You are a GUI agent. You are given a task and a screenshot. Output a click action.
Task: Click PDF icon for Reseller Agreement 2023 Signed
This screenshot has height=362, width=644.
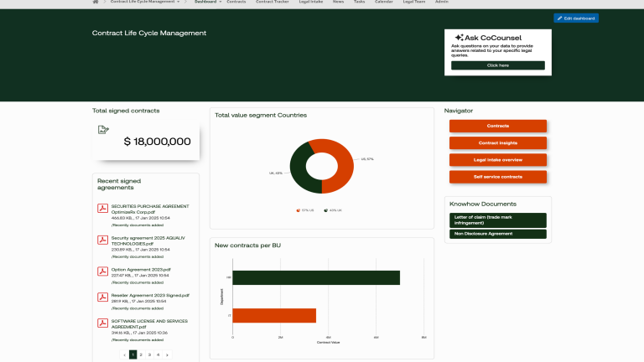(103, 297)
